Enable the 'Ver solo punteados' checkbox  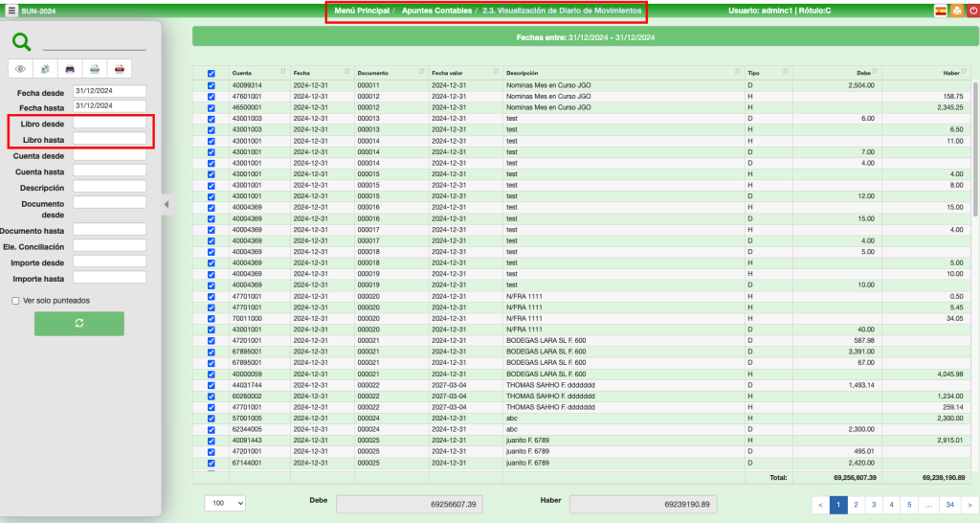click(x=15, y=300)
